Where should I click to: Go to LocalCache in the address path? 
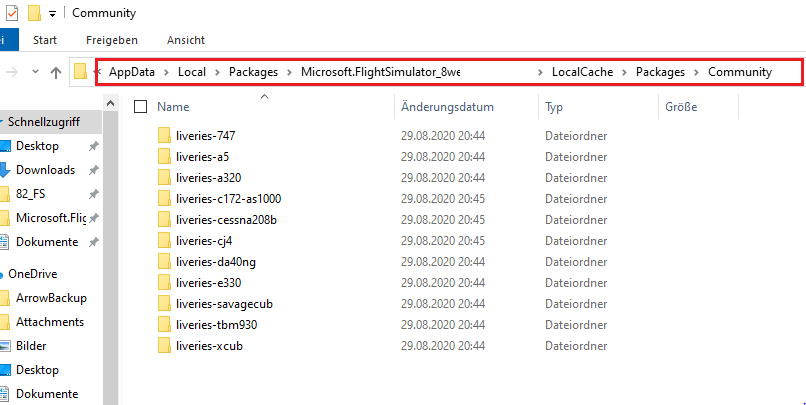582,72
